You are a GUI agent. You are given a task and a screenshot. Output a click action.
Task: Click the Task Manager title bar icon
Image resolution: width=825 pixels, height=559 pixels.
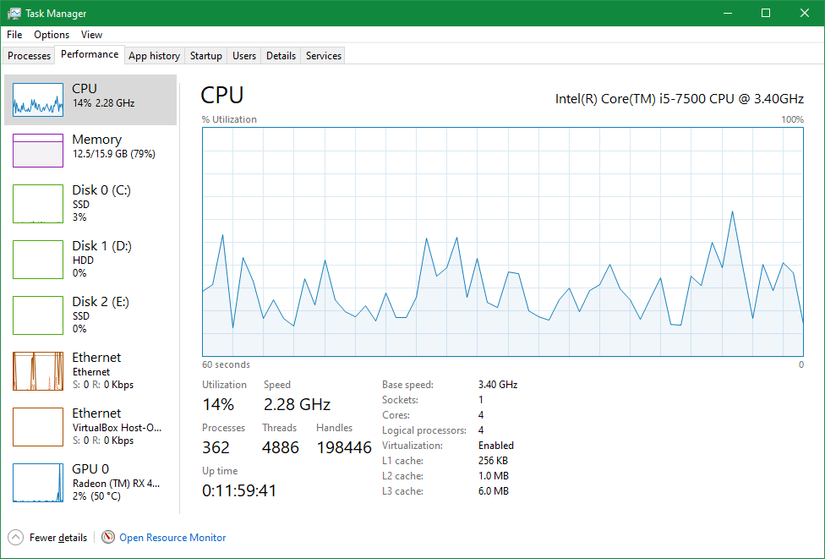pyautogui.click(x=14, y=13)
